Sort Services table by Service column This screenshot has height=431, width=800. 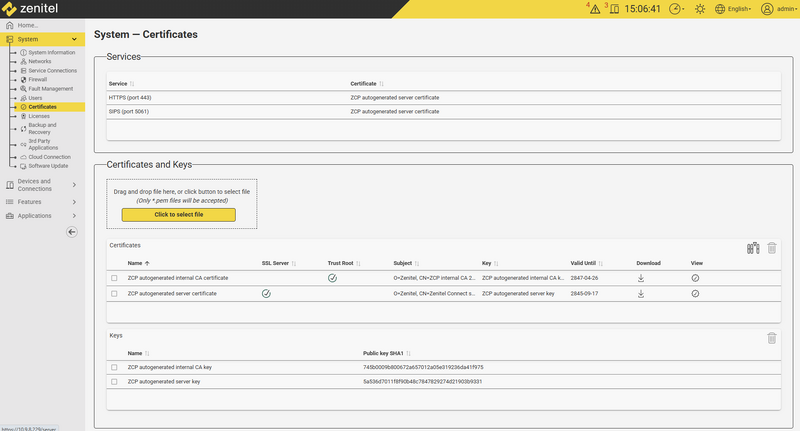click(121, 84)
